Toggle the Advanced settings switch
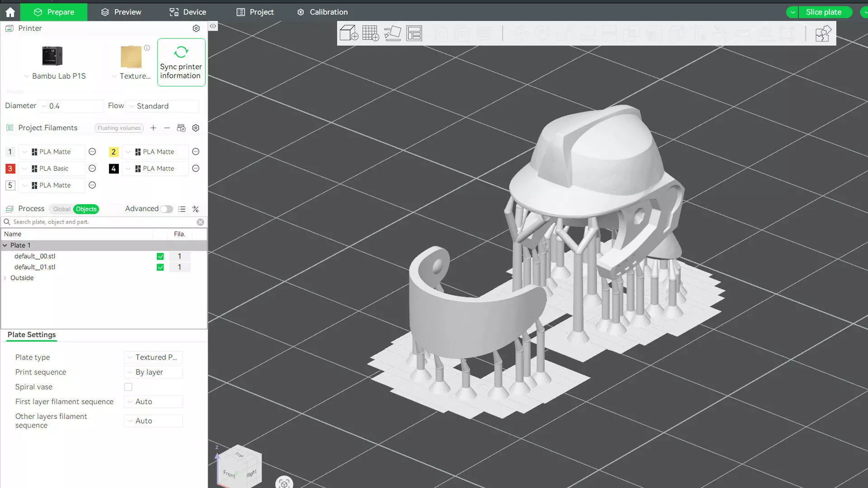 (x=166, y=209)
